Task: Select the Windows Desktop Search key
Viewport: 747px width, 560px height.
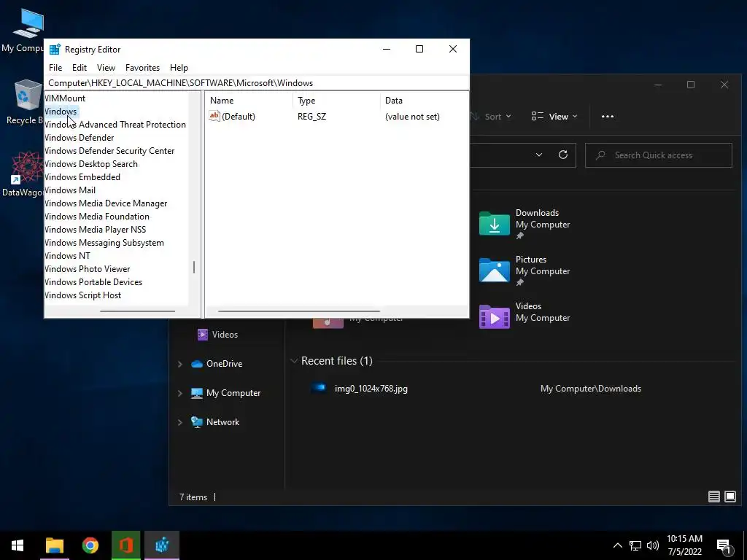Action: pyautogui.click(x=91, y=164)
